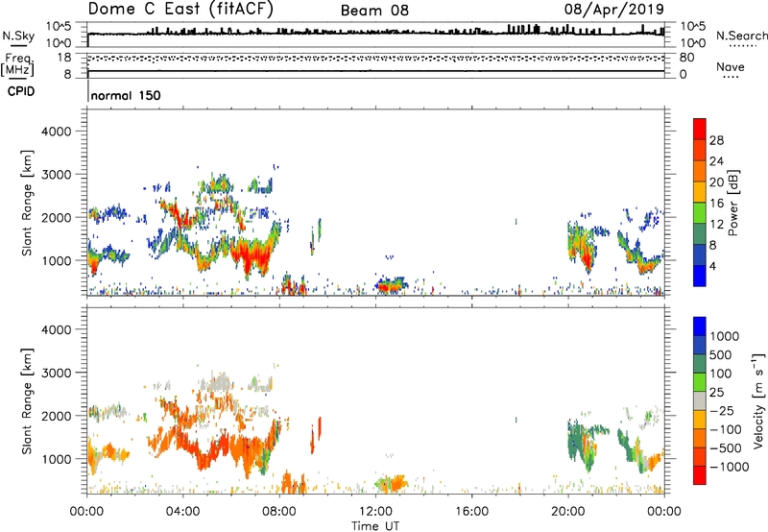Click the 'Power [dB]' color bar label
This screenshot has width=768, height=532.
point(732,203)
